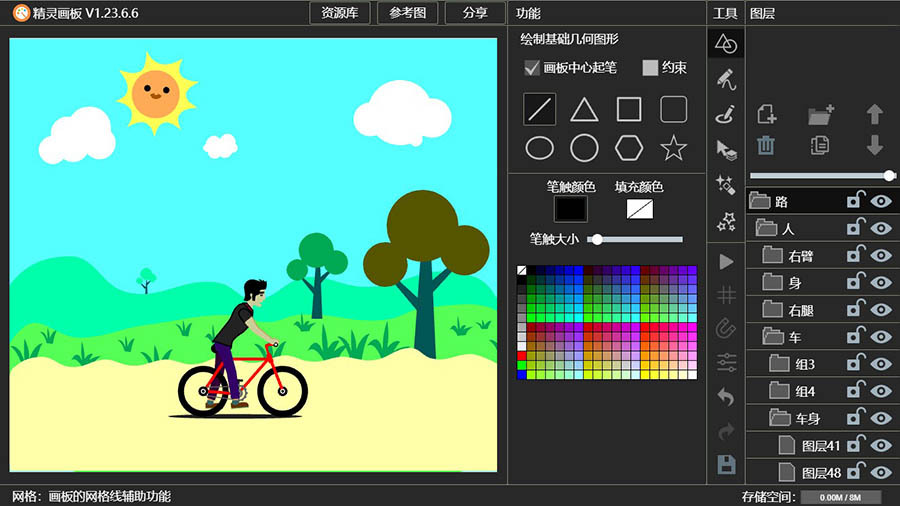Select the star shape

(x=673, y=149)
